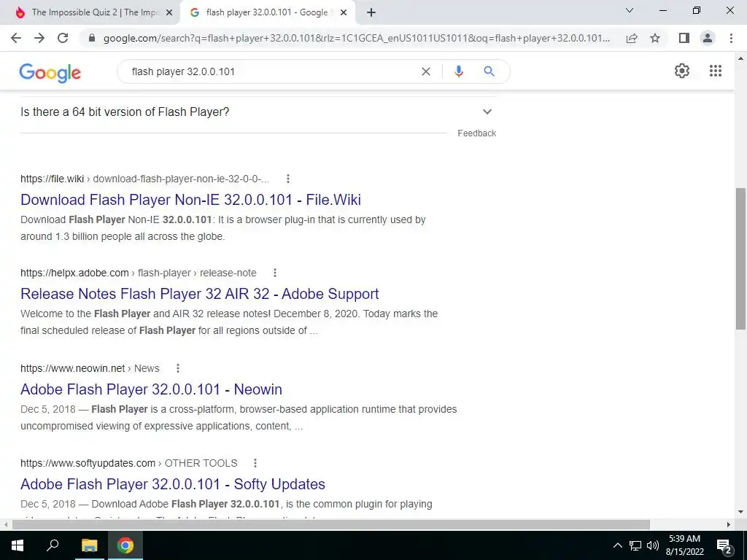Click the scroll down arrow
Image resolution: width=747 pixels, height=560 pixels.
740,513
